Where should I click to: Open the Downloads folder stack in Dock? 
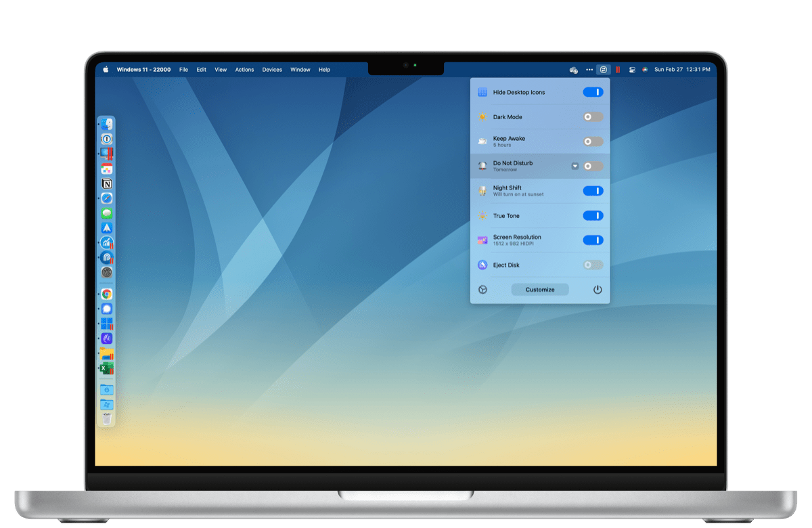[107, 390]
